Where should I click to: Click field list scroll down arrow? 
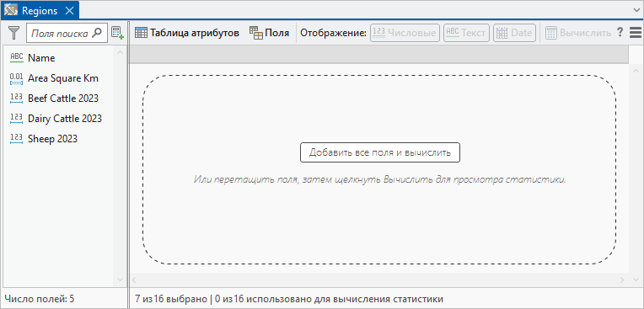click(x=120, y=280)
